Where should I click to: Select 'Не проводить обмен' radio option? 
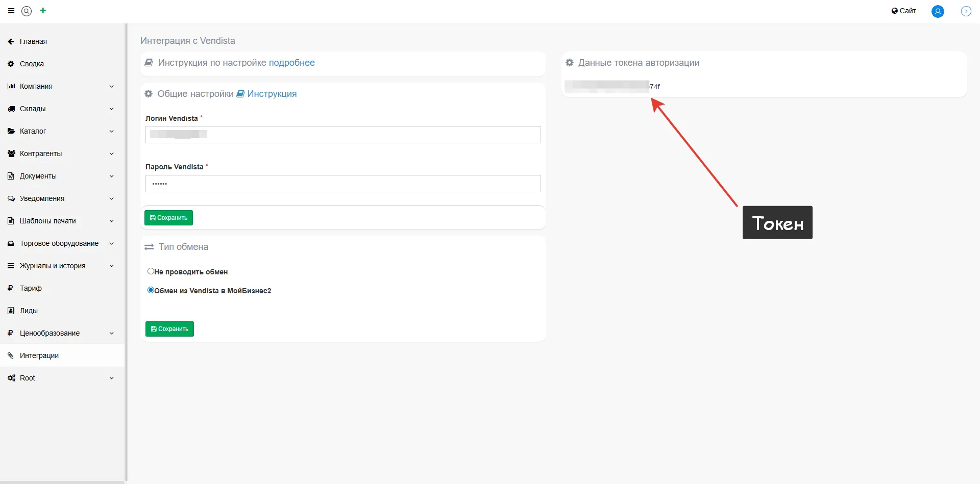click(151, 271)
